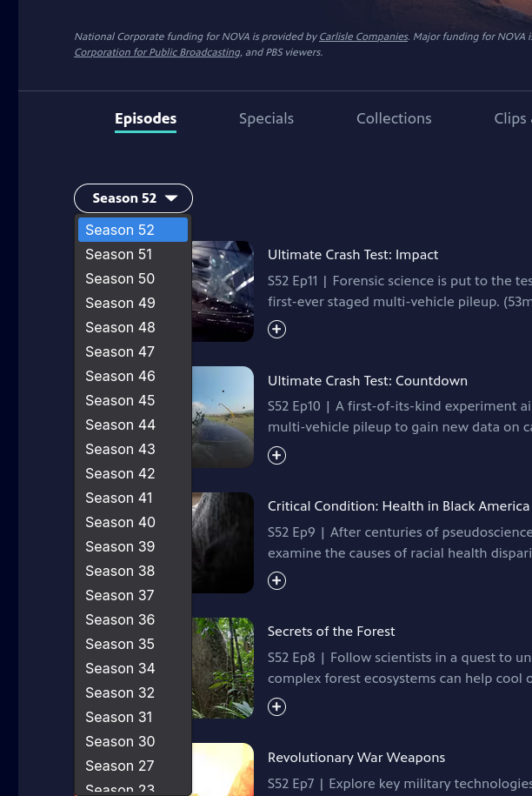This screenshot has height=796, width=532.
Task: Play Secrets of the Forest thumbnail
Action: (x=223, y=668)
